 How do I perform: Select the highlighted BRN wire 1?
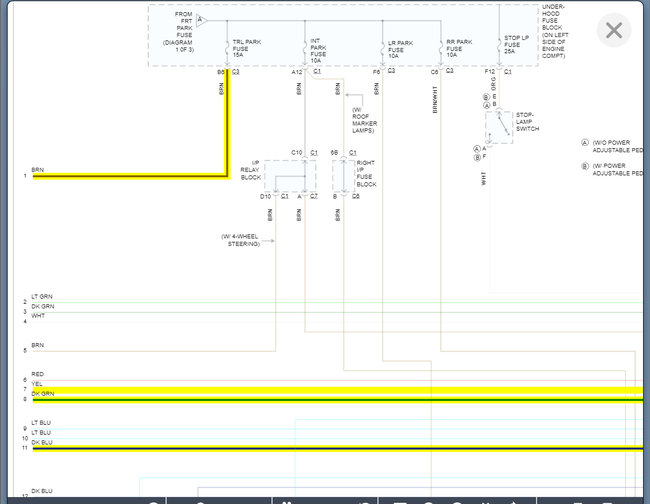131,176
